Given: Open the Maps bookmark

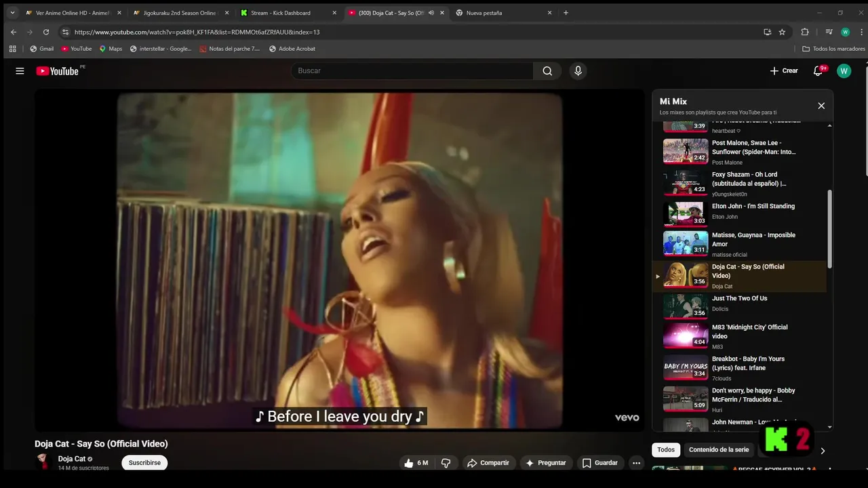Looking at the screenshot, I should 111,49.
